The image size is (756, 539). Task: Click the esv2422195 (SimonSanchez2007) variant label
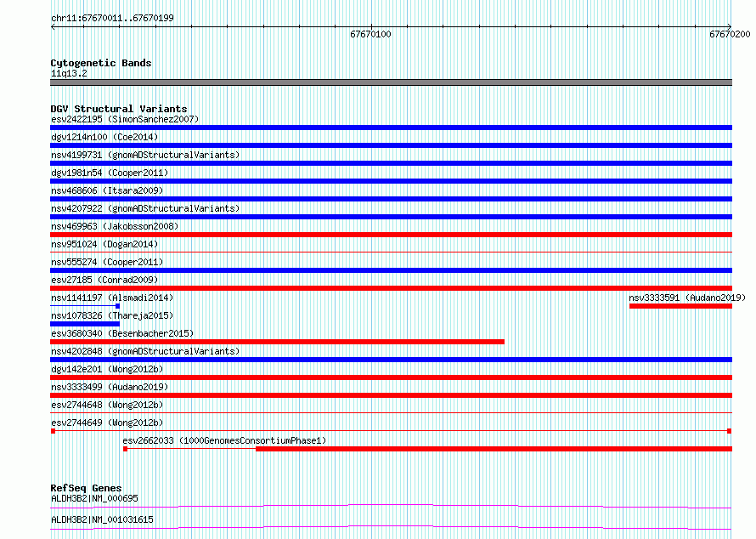coord(125,119)
